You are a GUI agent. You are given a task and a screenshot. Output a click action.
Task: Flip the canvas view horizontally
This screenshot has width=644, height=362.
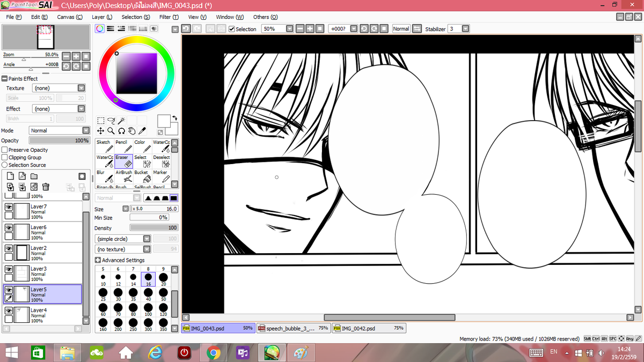tap(417, 28)
